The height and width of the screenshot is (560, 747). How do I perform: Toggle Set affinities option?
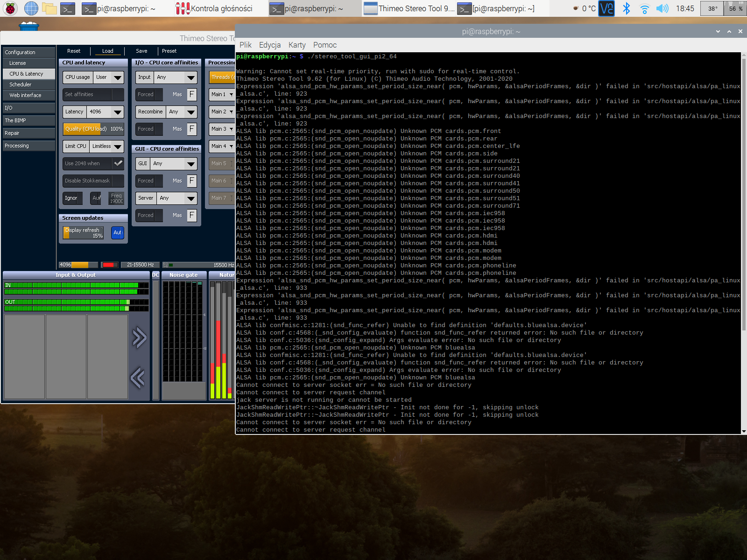pyautogui.click(x=93, y=94)
